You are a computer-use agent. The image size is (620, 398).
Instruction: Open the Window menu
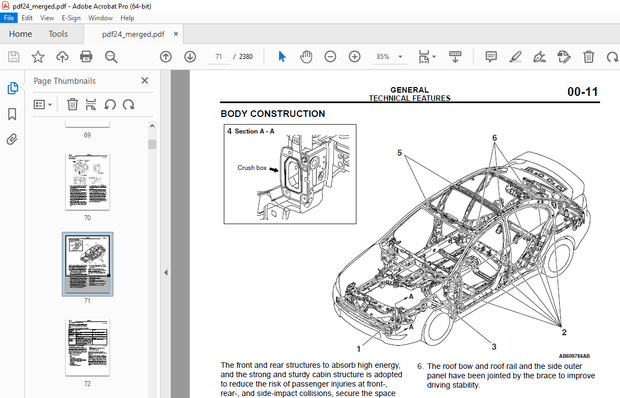pyautogui.click(x=100, y=18)
